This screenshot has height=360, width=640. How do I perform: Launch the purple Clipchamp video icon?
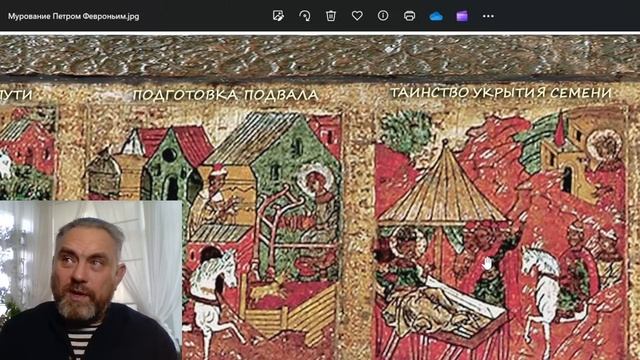click(x=462, y=16)
